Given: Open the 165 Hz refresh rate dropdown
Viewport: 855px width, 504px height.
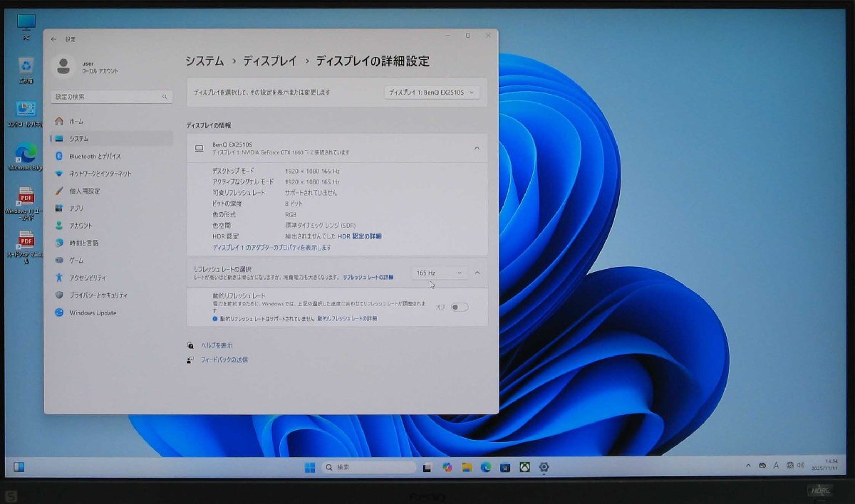Looking at the screenshot, I should coord(437,273).
